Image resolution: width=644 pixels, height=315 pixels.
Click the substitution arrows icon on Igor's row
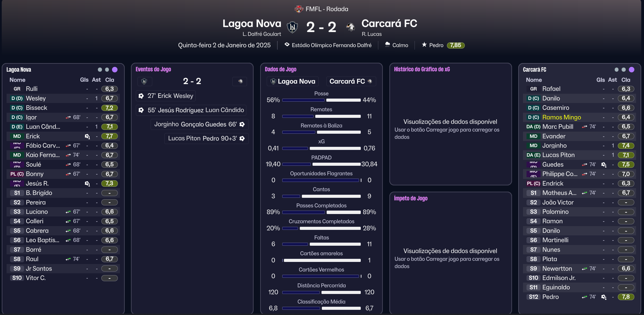tap(68, 118)
